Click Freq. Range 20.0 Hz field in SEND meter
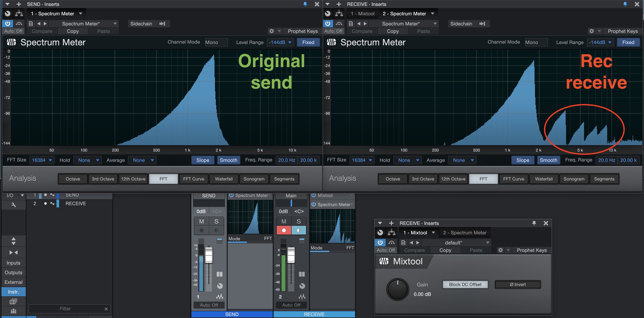This screenshot has width=644, height=318. pyautogui.click(x=287, y=160)
